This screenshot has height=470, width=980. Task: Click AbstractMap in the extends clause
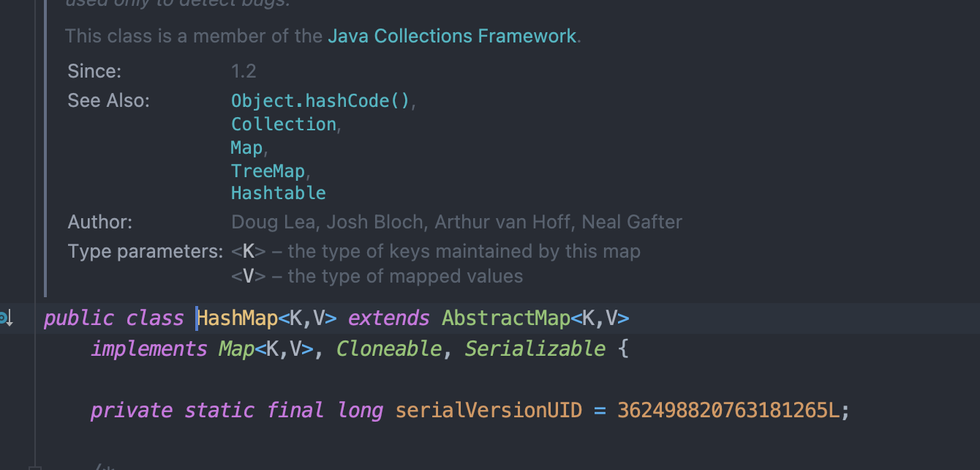505,318
